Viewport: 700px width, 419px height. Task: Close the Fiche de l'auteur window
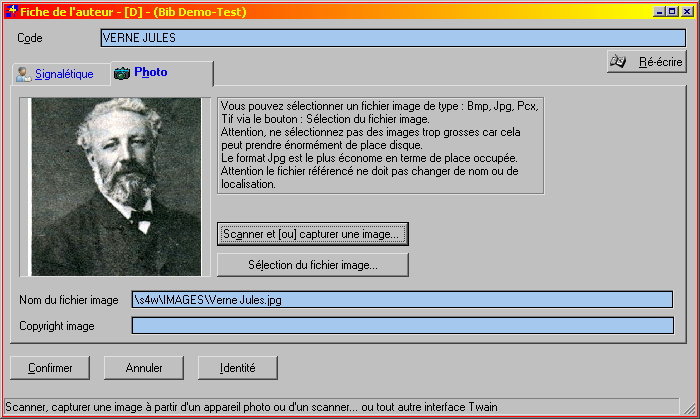point(687,12)
